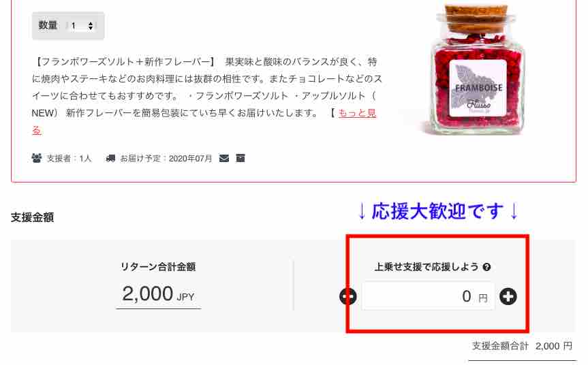Click the plus circle to increase support
The image size is (588, 365).
(508, 296)
